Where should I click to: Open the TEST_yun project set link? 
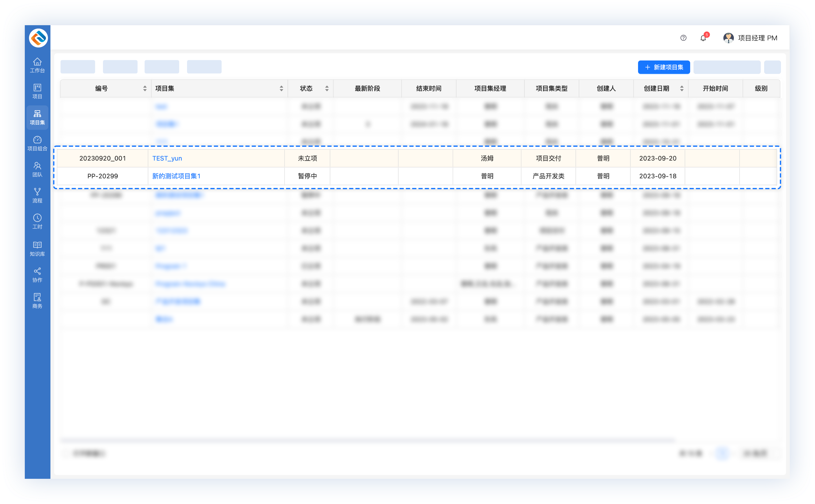pyautogui.click(x=167, y=158)
